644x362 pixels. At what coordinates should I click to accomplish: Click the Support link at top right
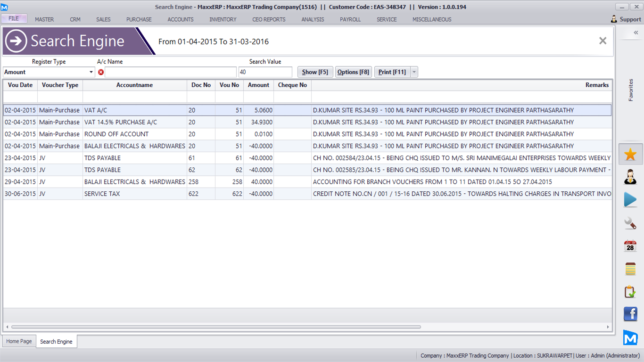point(626,19)
